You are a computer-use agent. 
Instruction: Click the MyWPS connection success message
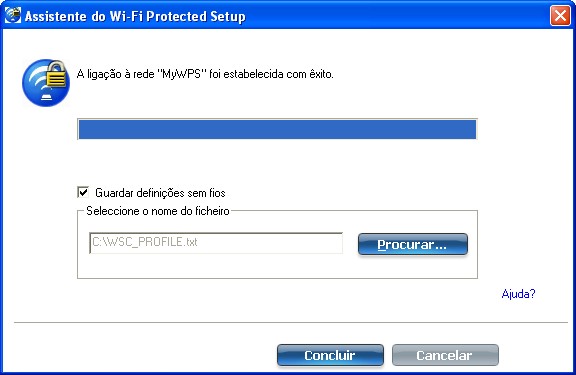[205, 74]
